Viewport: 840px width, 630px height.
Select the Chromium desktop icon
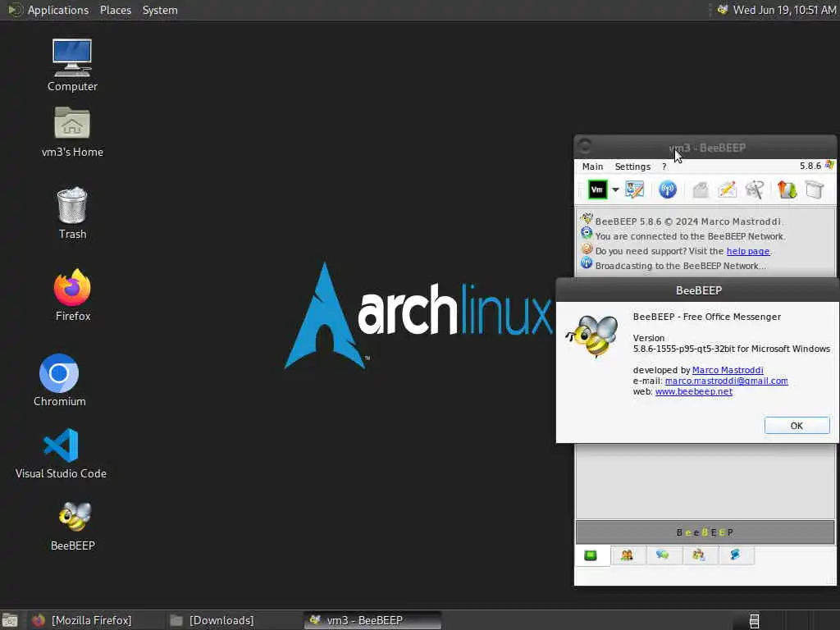pos(59,381)
